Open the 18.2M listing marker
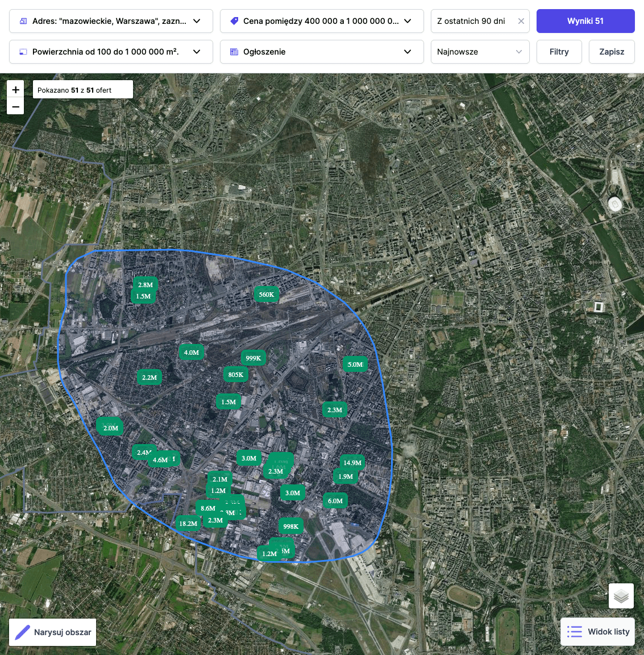Screen dimensions: 644x655 click(188, 524)
